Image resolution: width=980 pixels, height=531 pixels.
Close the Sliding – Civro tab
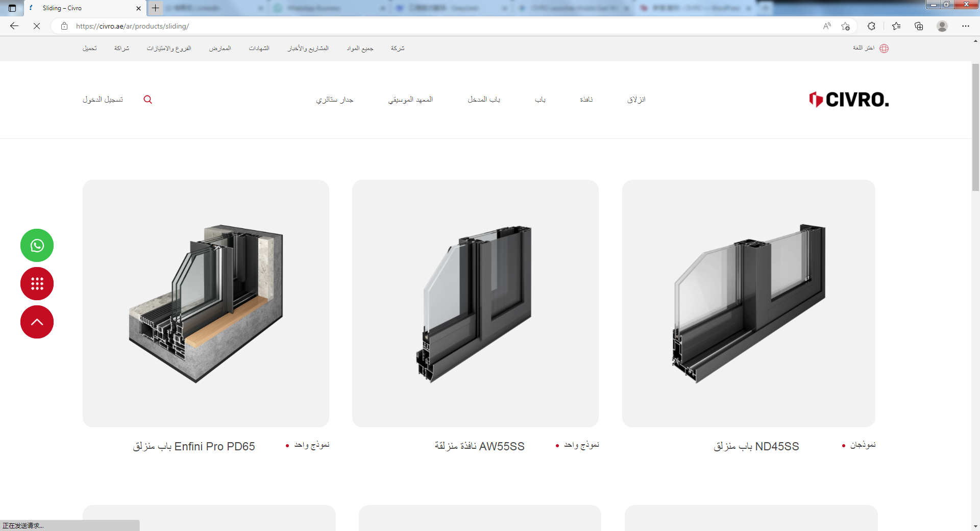[138, 8]
